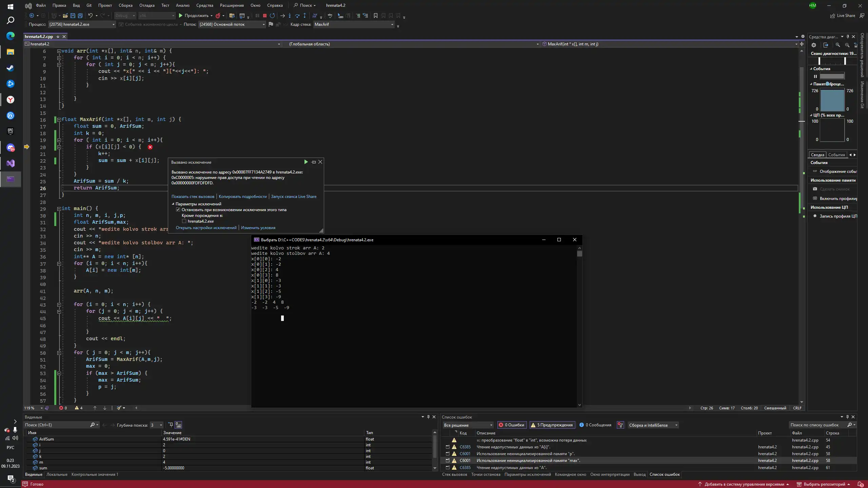
Task: Toggle the 0 Ошибки filter button
Action: 512,425
